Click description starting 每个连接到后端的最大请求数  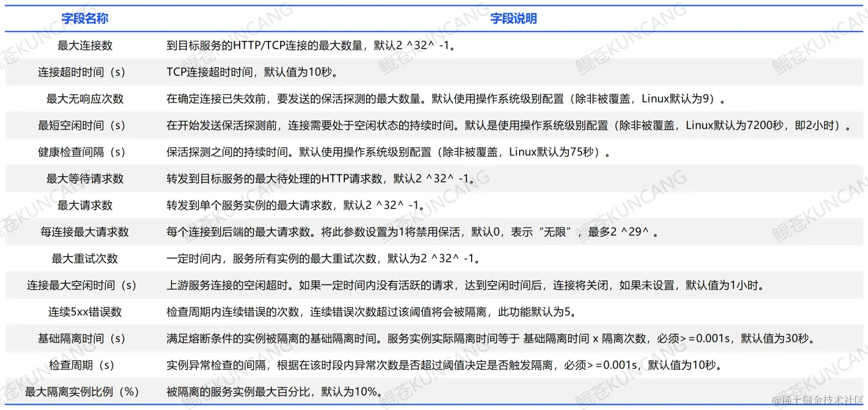[x=413, y=232]
